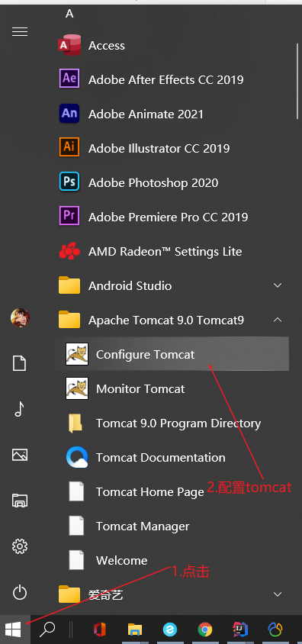The height and width of the screenshot is (644, 302).
Task: Open IntelliJ IDEA from the taskbar
Action: [240, 630]
